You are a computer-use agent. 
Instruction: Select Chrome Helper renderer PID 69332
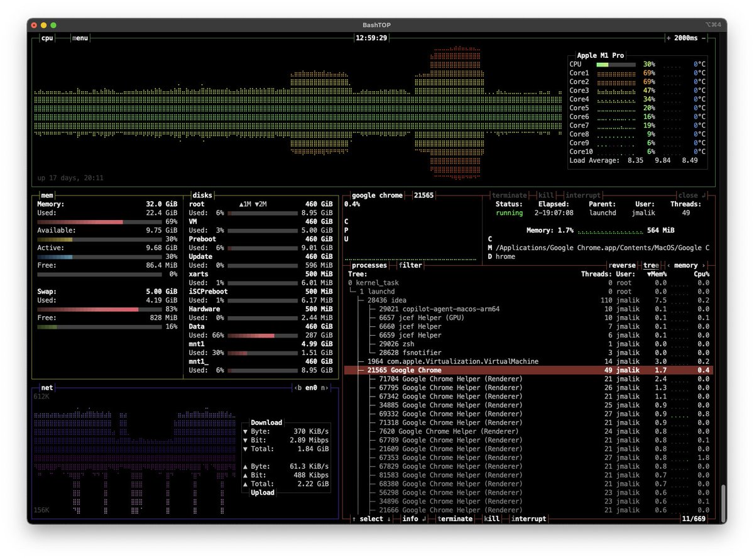pos(528,414)
